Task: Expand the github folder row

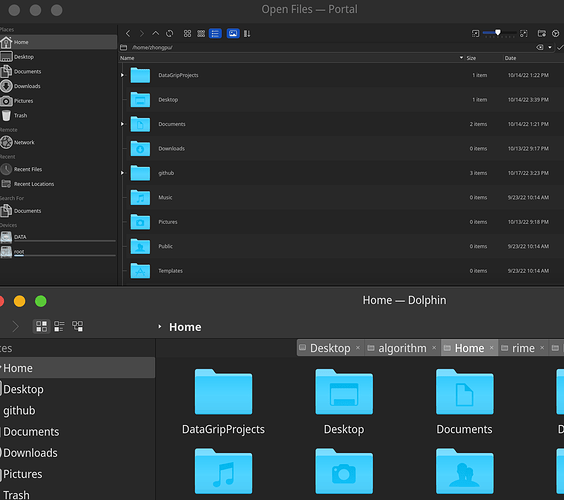Action: coord(122,173)
